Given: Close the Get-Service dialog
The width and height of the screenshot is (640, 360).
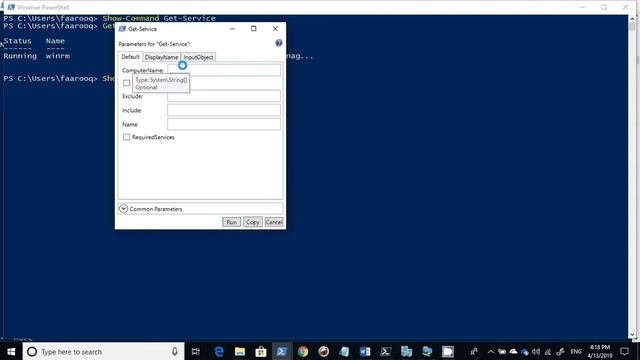Looking at the screenshot, I should (275, 29).
